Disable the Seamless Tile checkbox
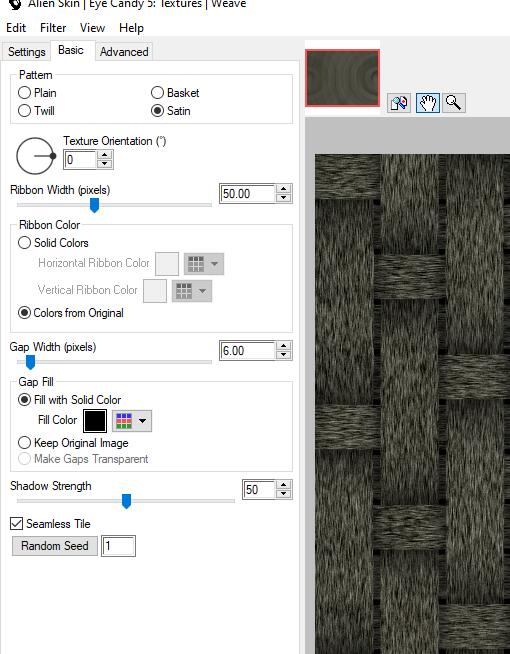 (x=16, y=523)
